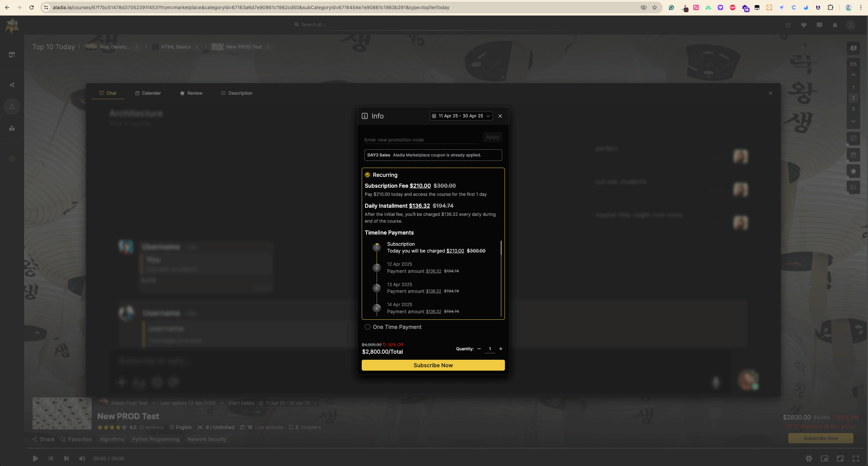Open player settings gear icon

(809, 458)
